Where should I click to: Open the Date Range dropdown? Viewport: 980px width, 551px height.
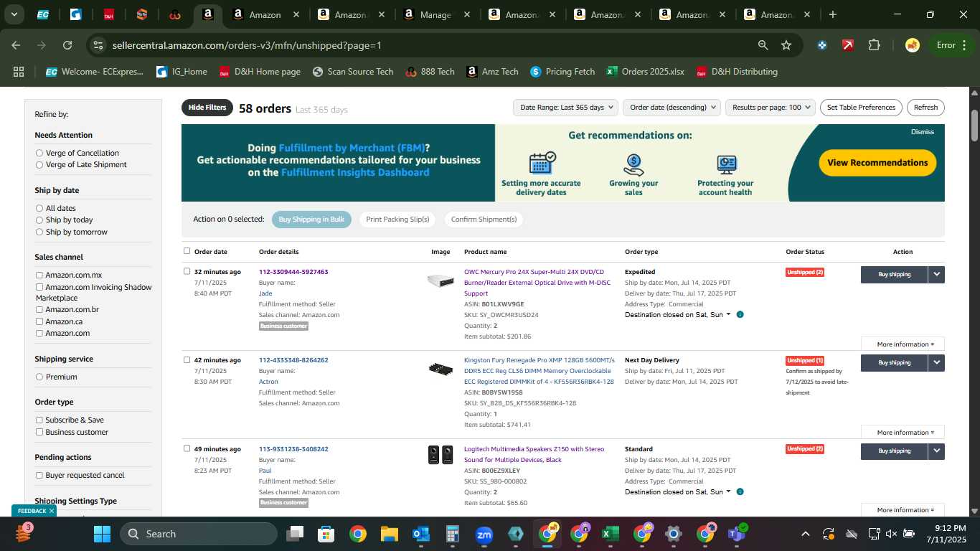pyautogui.click(x=565, y=108)
